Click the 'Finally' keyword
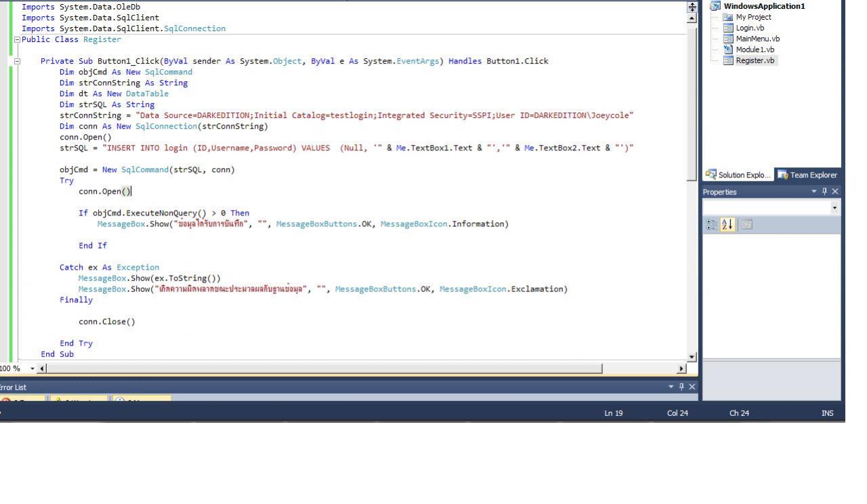The height and width of the screenshot is (504, 867). (77, 299)
